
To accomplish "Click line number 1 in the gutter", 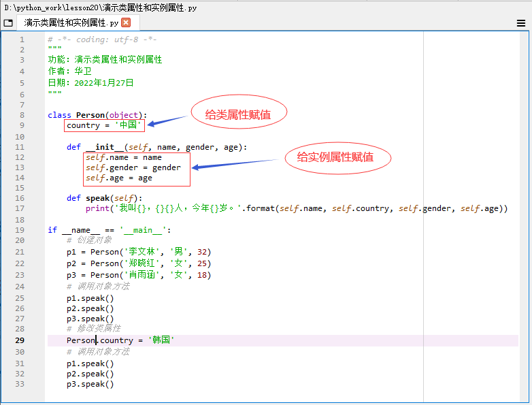I will pos(22,39).
